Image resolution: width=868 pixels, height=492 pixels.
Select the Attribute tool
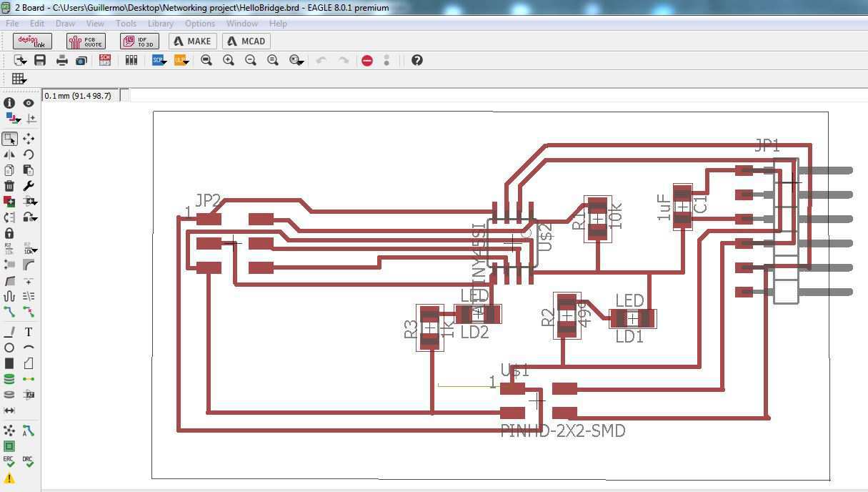tap(29, 395)
